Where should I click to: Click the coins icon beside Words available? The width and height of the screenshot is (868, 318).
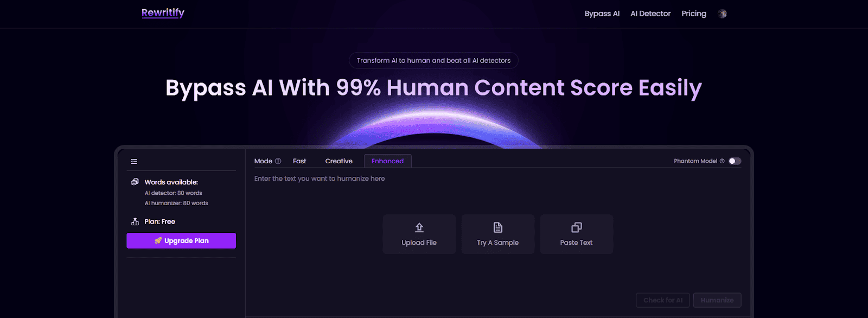coord(135,182)
